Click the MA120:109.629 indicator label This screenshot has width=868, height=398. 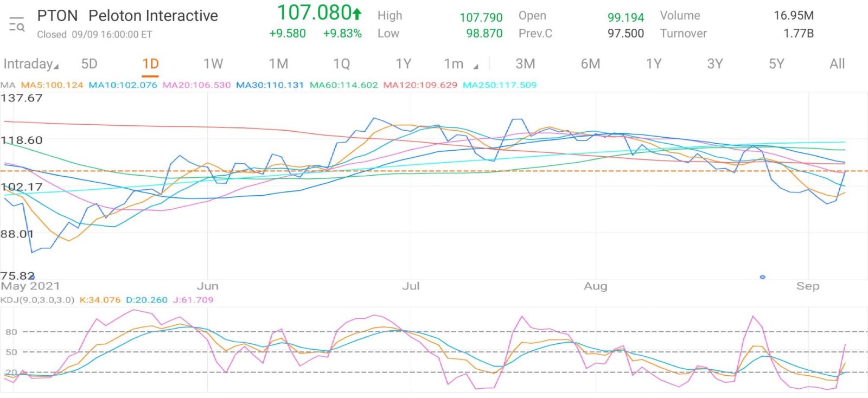[x=420, y=85]
